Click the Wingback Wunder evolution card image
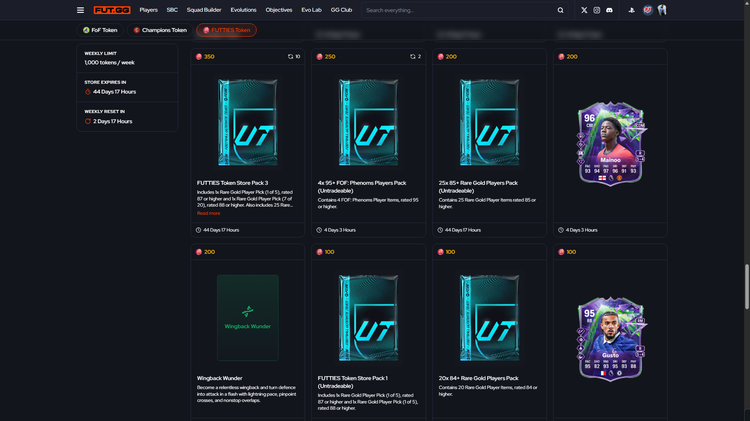Viewport: 750px width, 421px height. point(248,318)
